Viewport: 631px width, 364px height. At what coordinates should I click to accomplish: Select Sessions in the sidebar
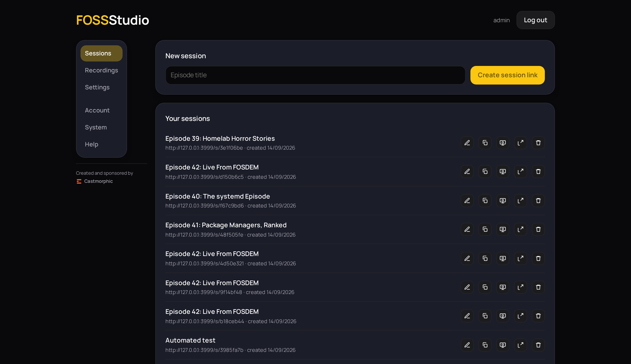(101, 53)
